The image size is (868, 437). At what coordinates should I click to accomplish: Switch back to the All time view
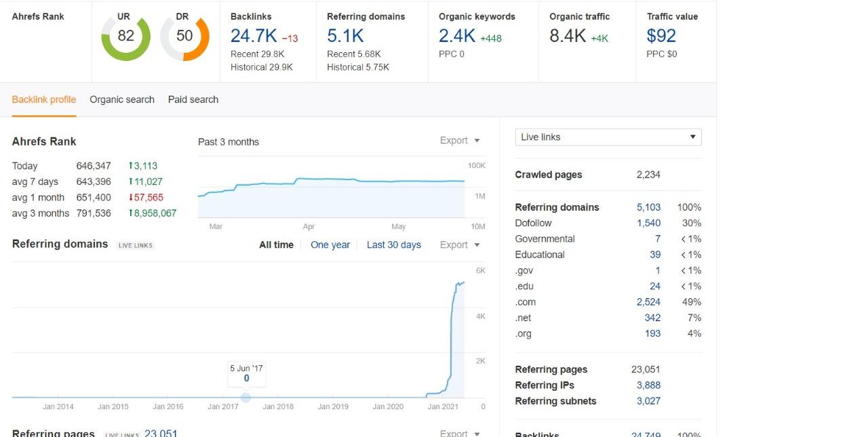pos(276,245)
